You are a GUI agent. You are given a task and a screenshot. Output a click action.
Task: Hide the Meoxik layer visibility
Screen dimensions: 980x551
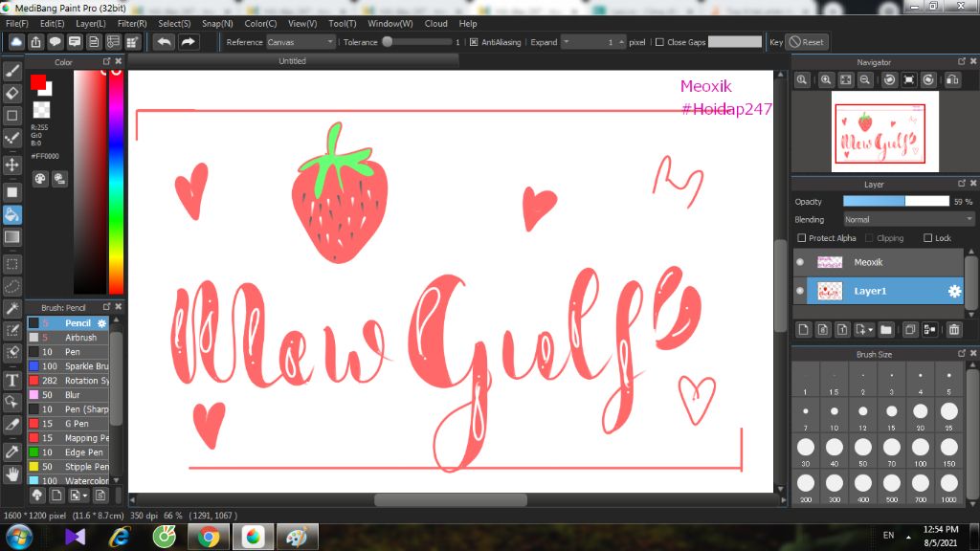(x=800, y=262)
